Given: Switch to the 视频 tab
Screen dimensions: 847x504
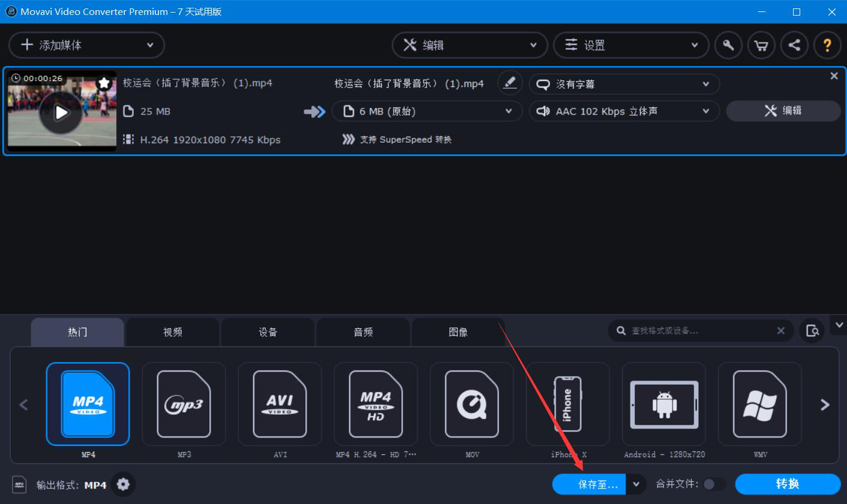Looking at the screenshot, I should point(173,332).
